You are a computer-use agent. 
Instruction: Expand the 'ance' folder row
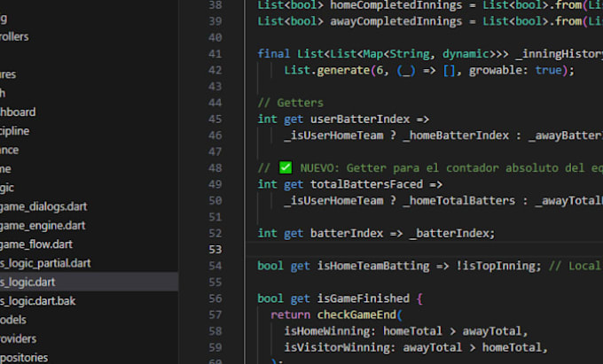(9, 150)
